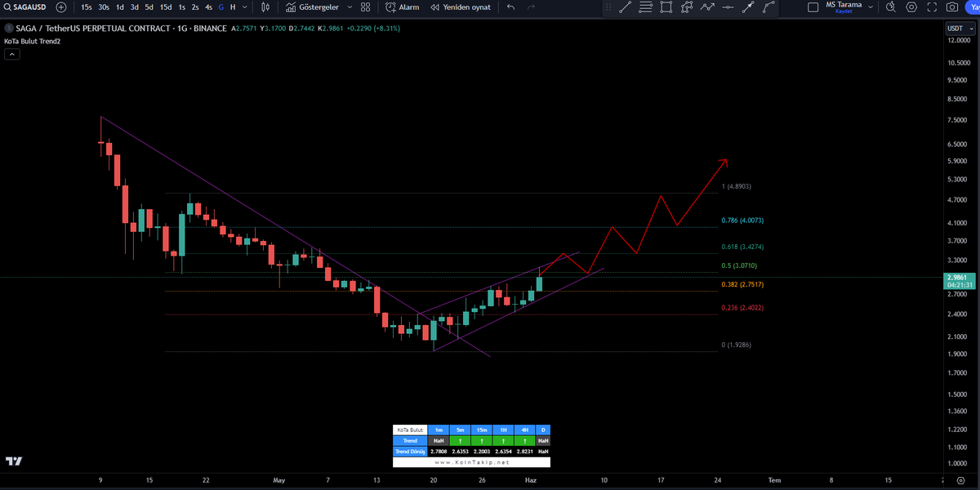980x490 pixels.
Task: Collapse the indicator legend chevron
Action: [12, 54]
